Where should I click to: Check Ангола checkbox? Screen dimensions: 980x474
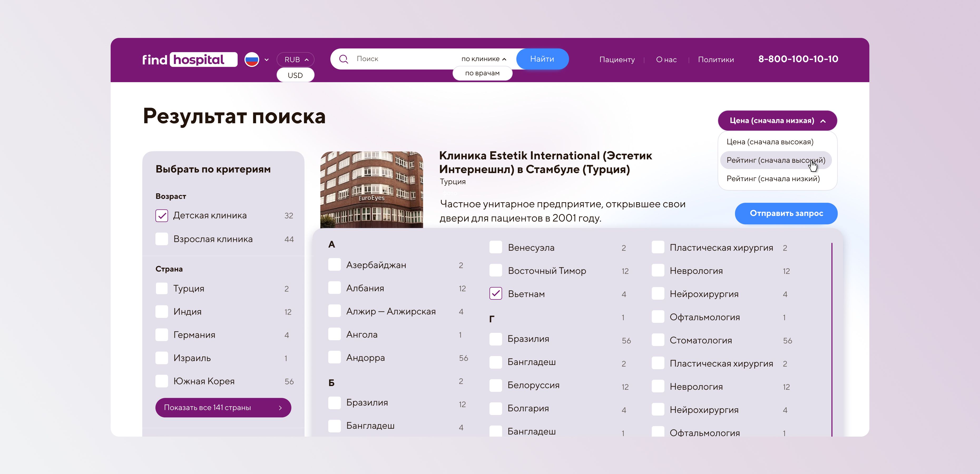(x=334, y=334)
